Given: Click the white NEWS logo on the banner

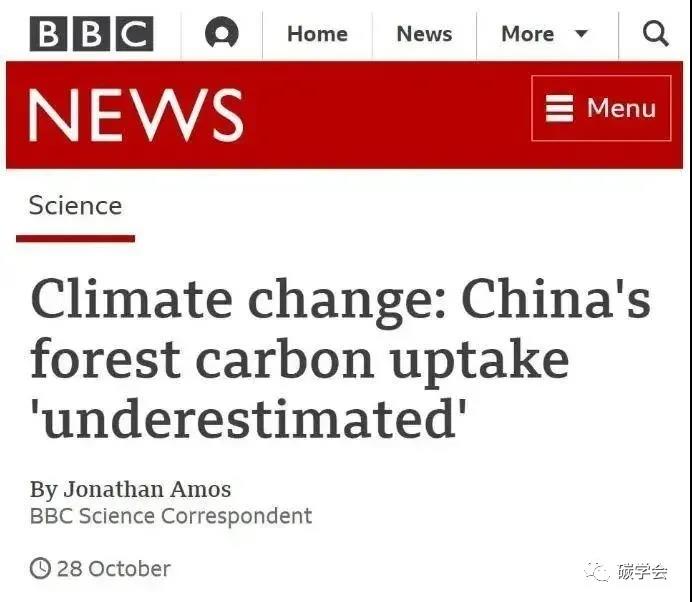Looking at the screenshot, I should [x=135, y=114].
